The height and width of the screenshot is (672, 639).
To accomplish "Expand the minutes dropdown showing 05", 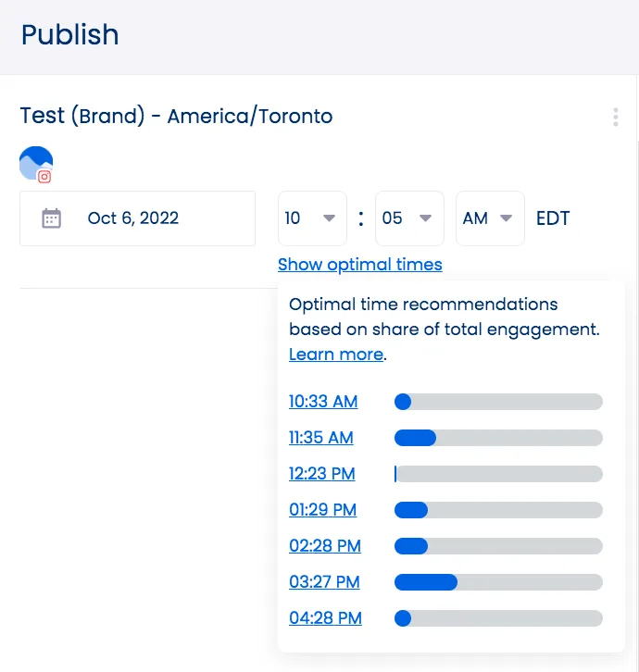I will coord(409,218).
